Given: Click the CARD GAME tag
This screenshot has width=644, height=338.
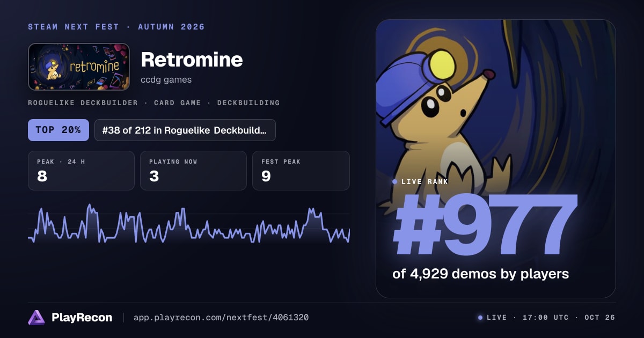Looking at the screenshot, I should 178,102.
